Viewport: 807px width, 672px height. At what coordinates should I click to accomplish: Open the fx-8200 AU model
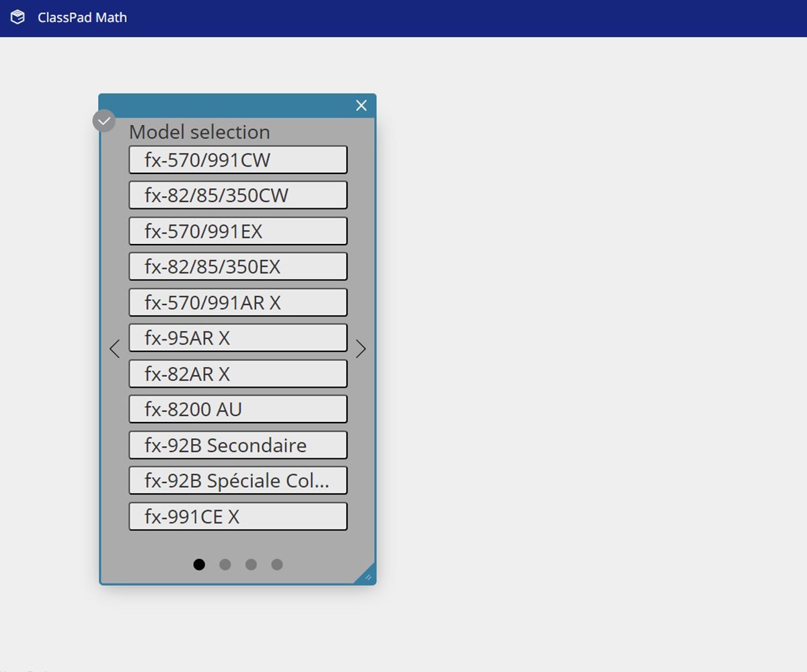[238, 409]
